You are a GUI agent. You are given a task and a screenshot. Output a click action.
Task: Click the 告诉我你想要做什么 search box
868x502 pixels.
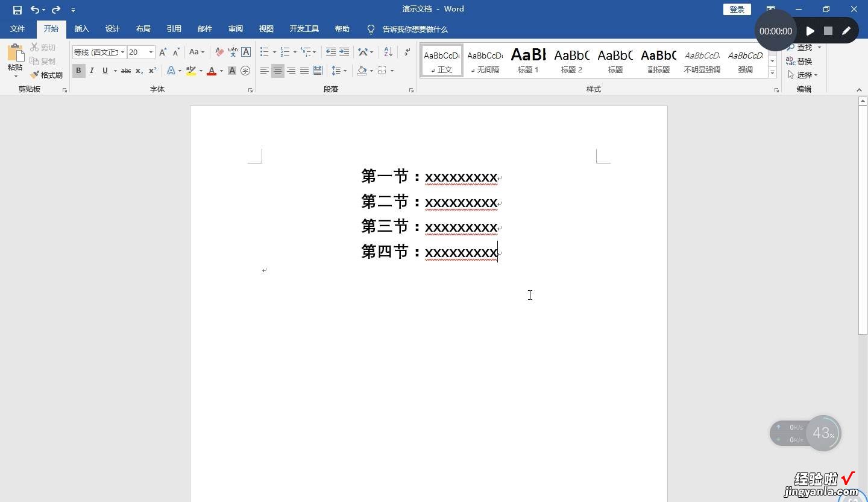415,29
